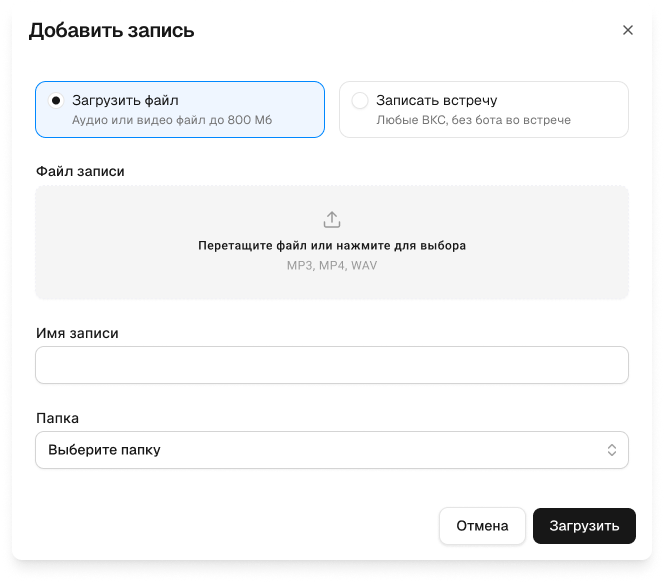Click the Отмена button
This screenshot has height=582, width=664.
pyautogui.click(x=482, y=526)
